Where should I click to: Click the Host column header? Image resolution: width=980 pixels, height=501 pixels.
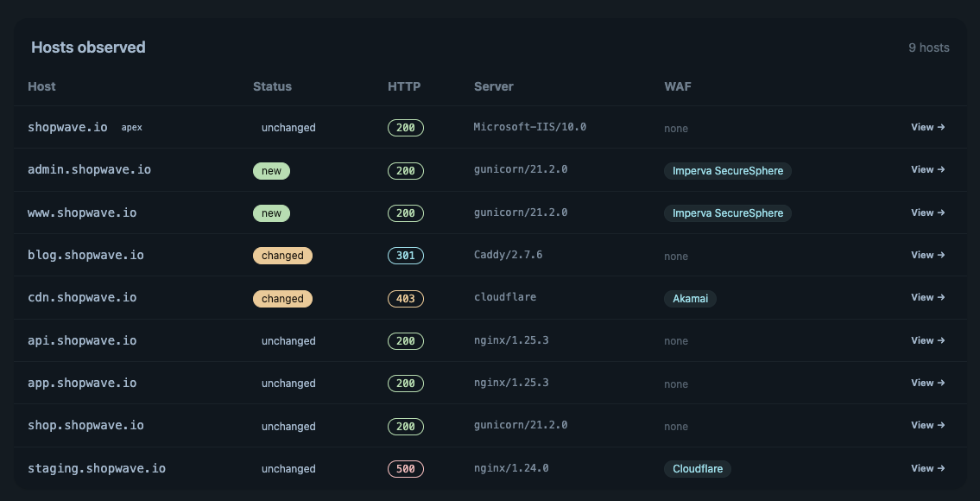41,86
